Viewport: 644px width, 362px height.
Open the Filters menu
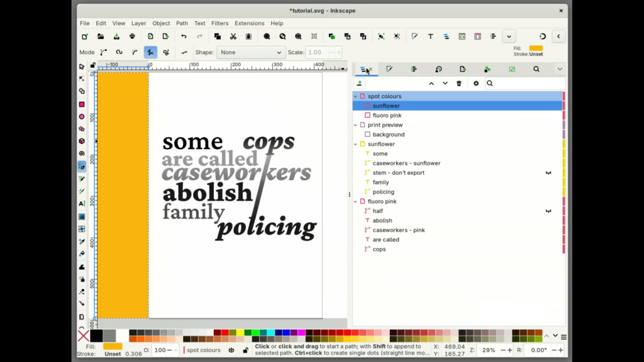tap(219, 23)
